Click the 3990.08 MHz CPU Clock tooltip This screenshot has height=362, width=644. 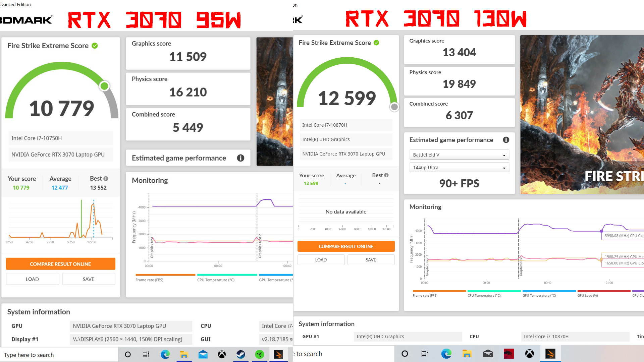(x=623, y=236)
